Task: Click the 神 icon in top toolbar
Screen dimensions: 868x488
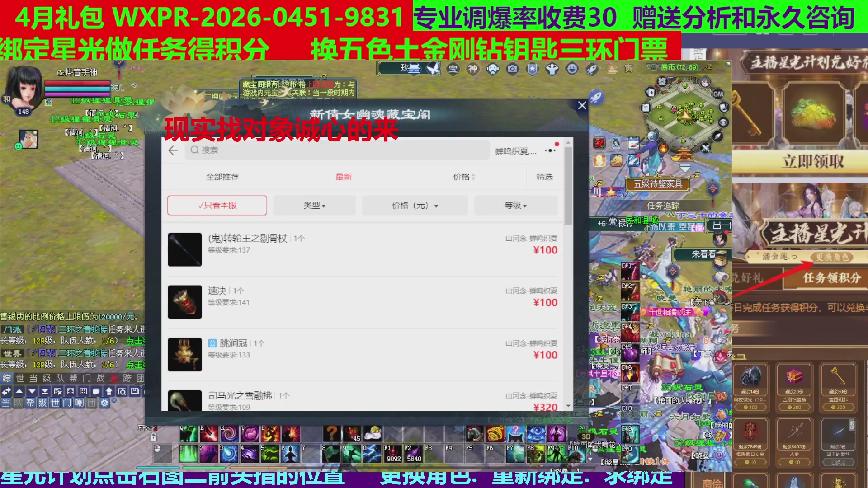Action: tap(472, 69)
